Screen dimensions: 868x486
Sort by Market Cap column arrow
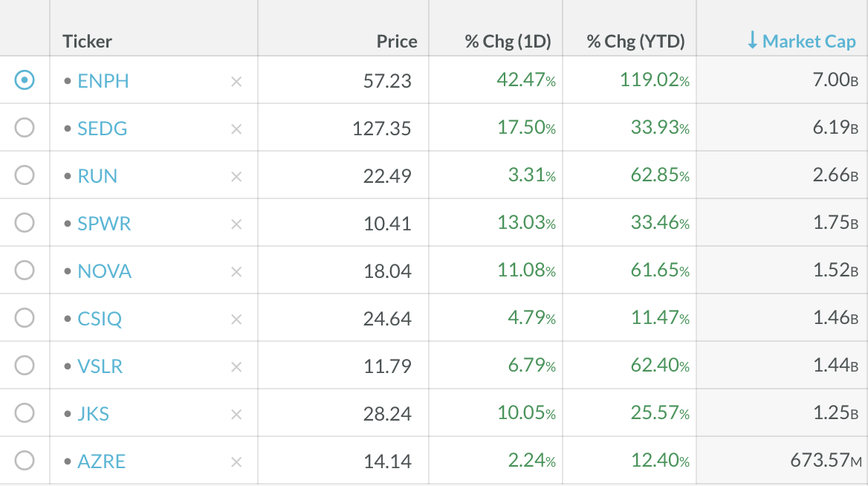[x=752, y=41]
